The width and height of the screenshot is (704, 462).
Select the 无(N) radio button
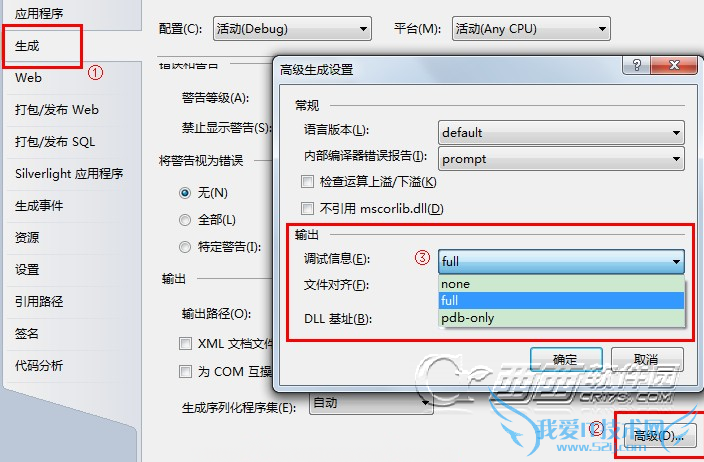pyautogui.click(x=185, y=194)
